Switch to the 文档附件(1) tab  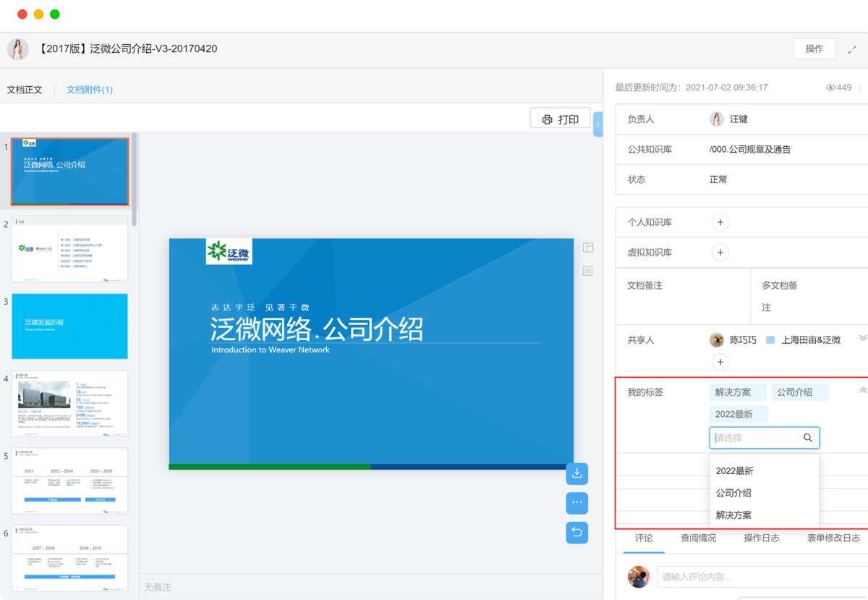click(x=90, y=90)
